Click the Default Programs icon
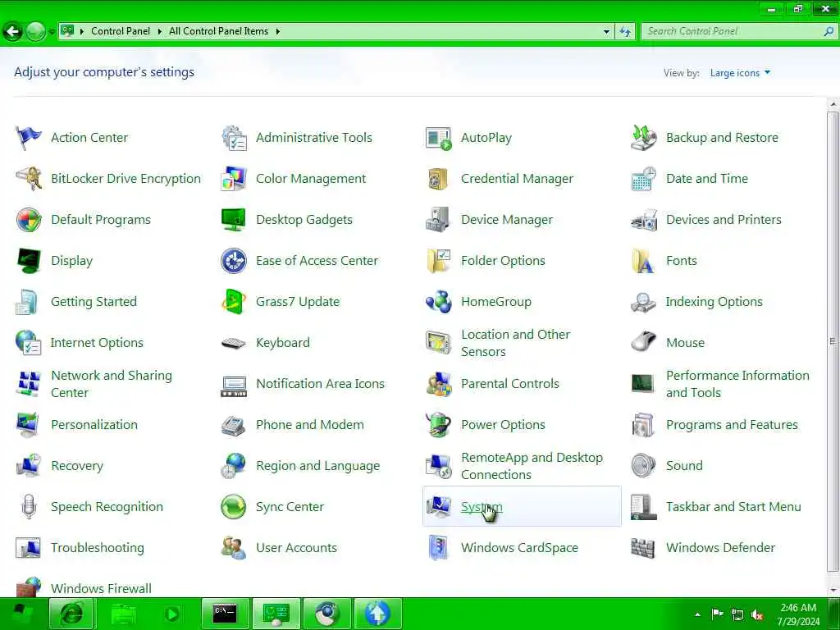 (x=29, y=220)
